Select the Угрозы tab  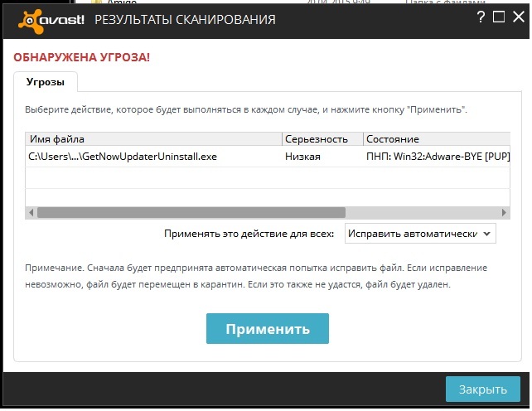coord(46,82)
